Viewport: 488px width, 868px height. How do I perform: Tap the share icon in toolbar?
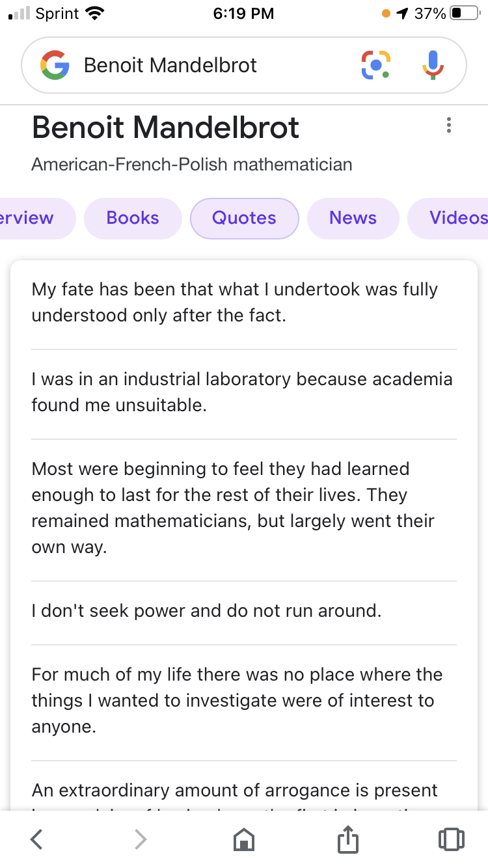click(348, 838)
